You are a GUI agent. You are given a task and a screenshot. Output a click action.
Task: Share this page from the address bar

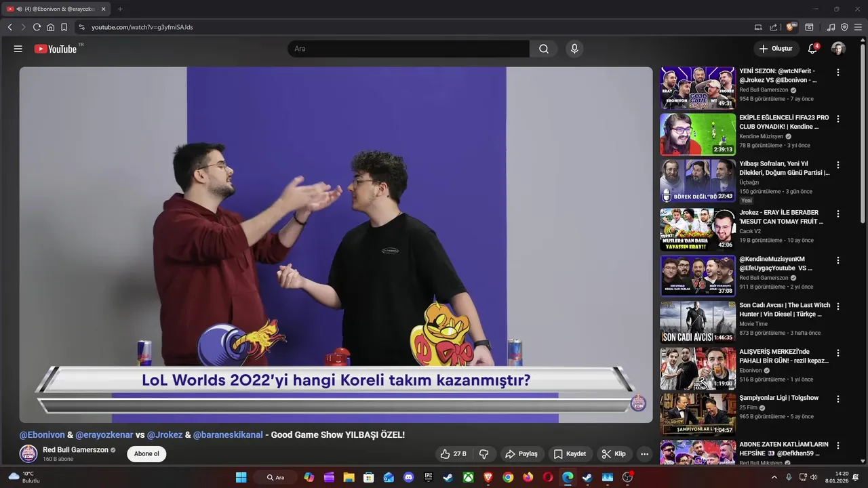(774, 27)
